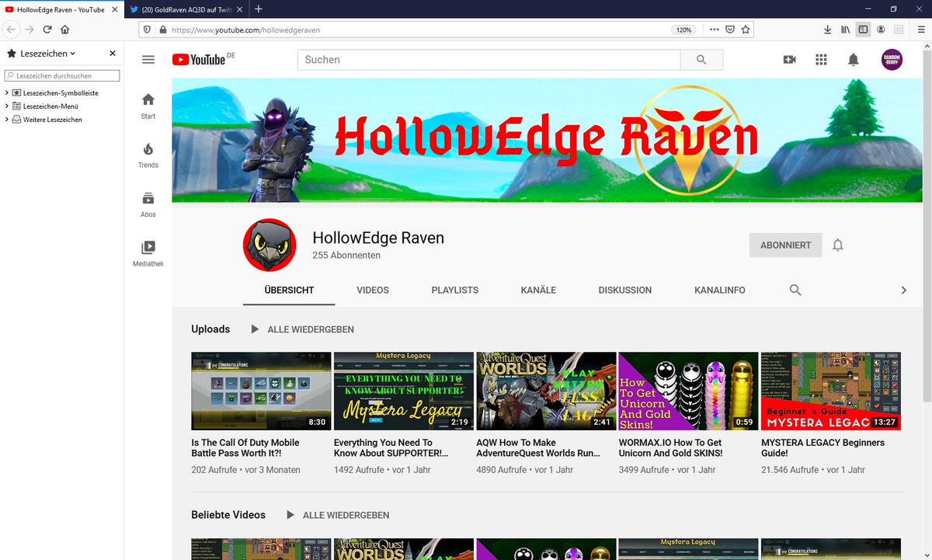Open page actions three-dots menu
The width and height of the screenshot is (932, 560).
[x=715, y=30]
